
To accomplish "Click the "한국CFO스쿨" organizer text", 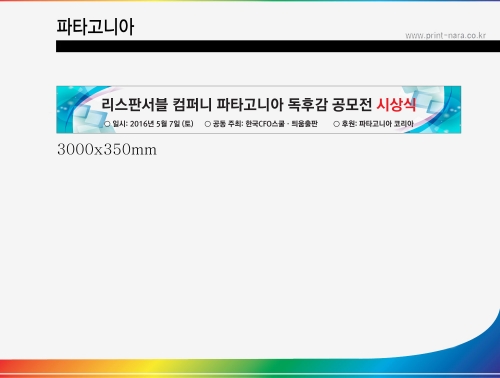I will pos(265,124).
